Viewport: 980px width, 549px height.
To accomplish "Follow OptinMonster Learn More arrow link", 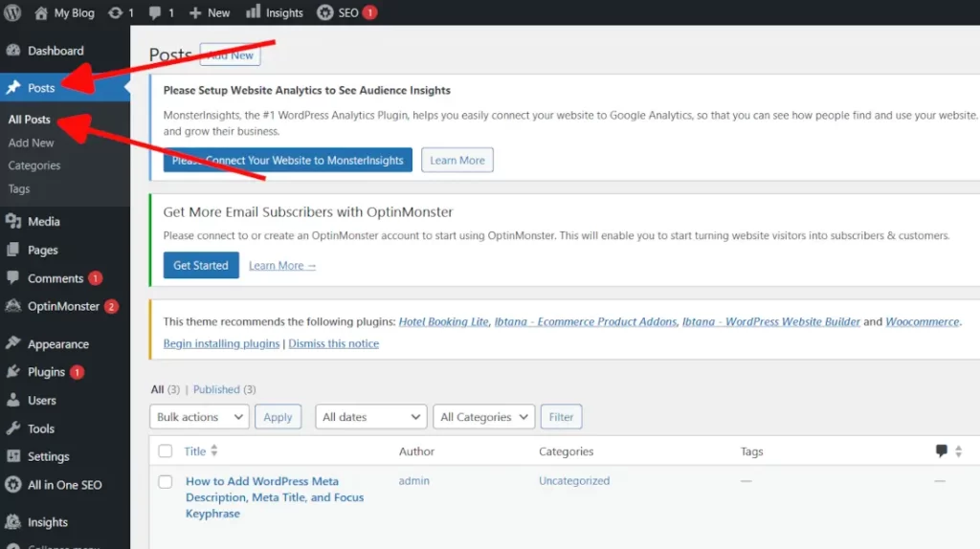I will tap(282, 266).
